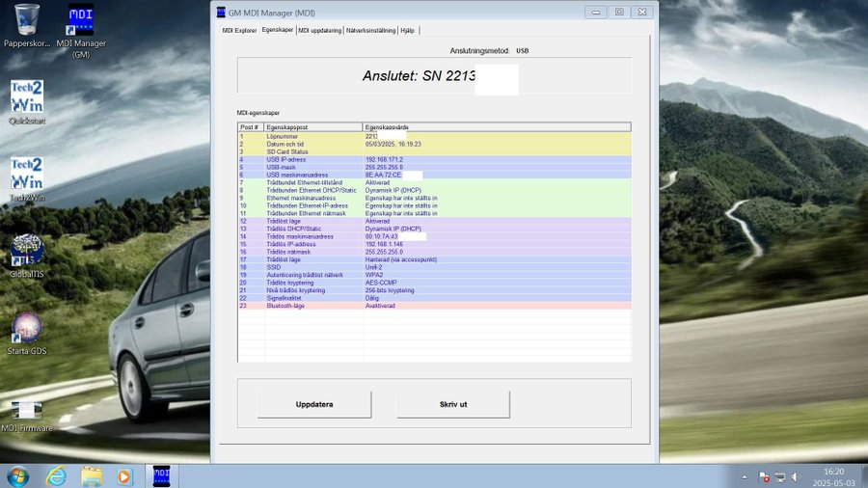Screen dimensions: 868x488
Task: Select the Trådbunden Ethernet-IP-adress row
Action: point(435,205)
